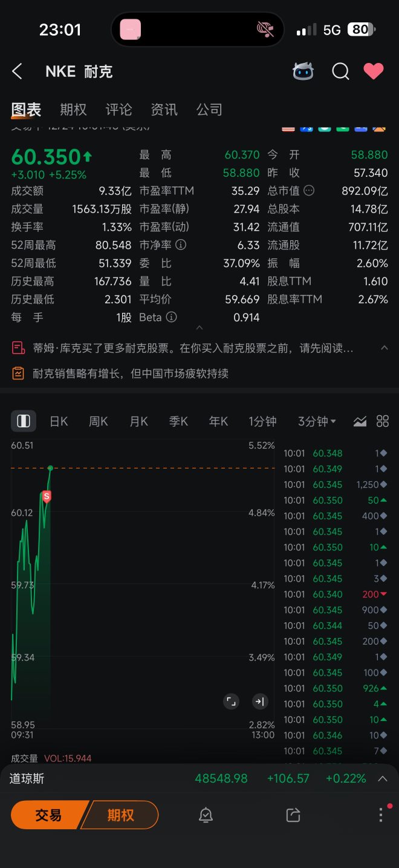Switch to the 公司 tab

(209, 110)
